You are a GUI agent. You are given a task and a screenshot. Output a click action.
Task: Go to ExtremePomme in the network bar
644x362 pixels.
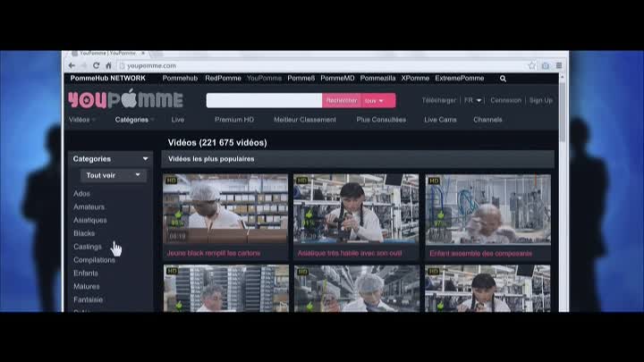pos(460,78)
